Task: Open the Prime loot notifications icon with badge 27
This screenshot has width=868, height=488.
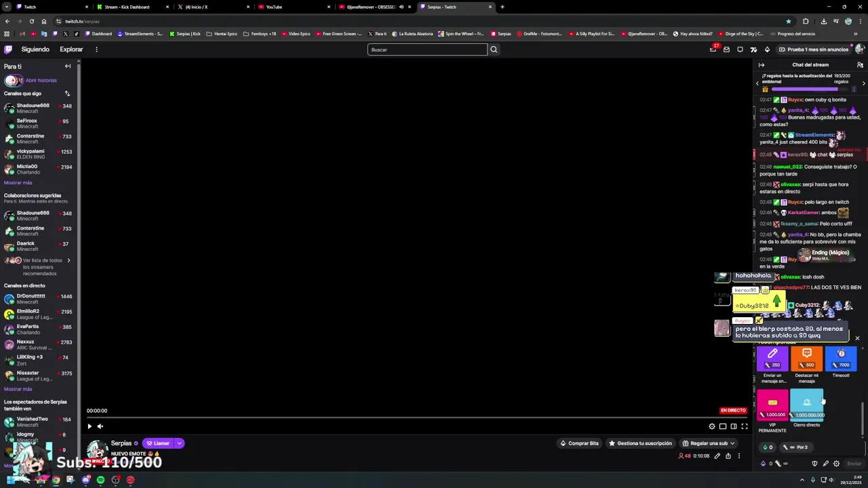Action: coord(713,49)
